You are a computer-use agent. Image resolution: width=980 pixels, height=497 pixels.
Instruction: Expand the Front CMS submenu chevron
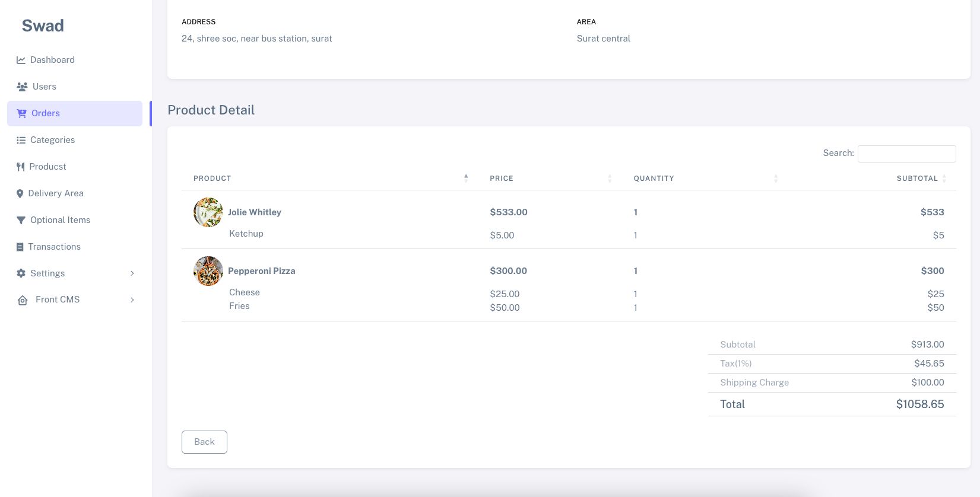point(132,300)
